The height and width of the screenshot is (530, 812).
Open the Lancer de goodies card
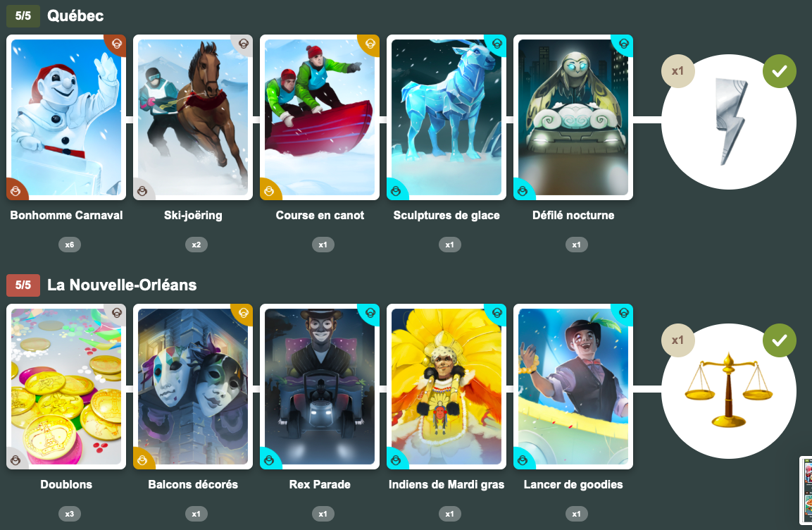[x=573, y=387]
